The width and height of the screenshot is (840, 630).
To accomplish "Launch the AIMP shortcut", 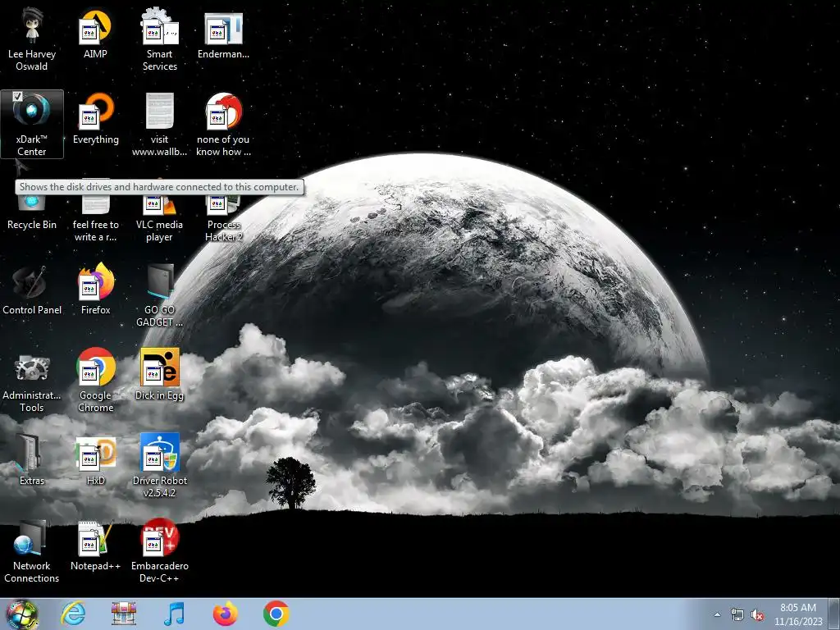I will click(x=95, y=34).
